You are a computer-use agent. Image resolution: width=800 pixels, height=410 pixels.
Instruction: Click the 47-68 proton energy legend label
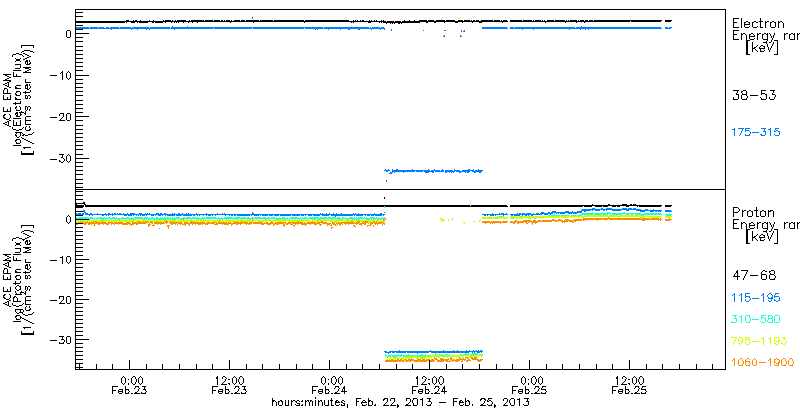click(x=754, y=276)
